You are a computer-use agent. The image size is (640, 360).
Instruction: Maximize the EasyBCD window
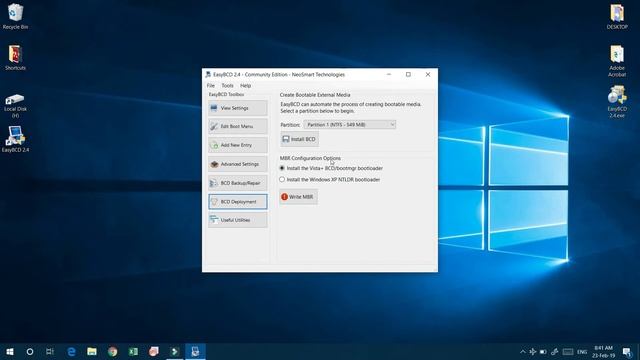pos(408,75)
